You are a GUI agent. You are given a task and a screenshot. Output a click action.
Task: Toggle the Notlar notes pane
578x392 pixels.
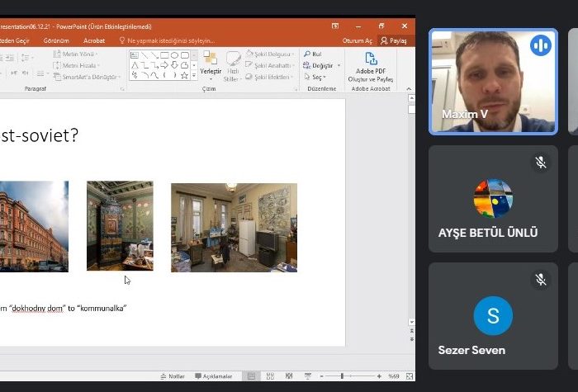point(173,376)
